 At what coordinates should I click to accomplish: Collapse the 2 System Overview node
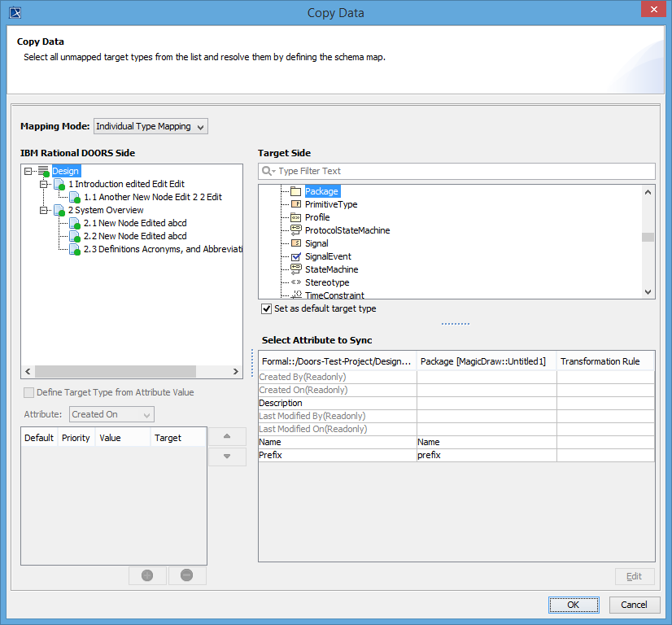(44, 211)
